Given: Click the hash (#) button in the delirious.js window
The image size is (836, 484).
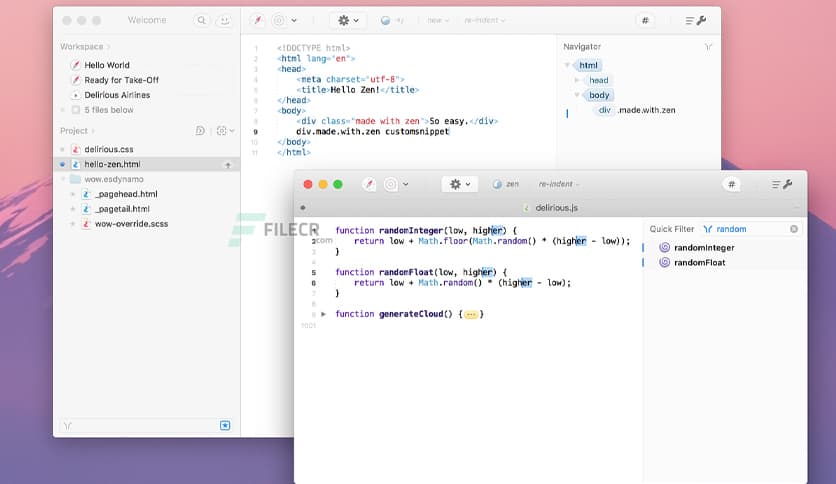Looking at the screenshot, I should pyautogui.click(x=732, y=184).
